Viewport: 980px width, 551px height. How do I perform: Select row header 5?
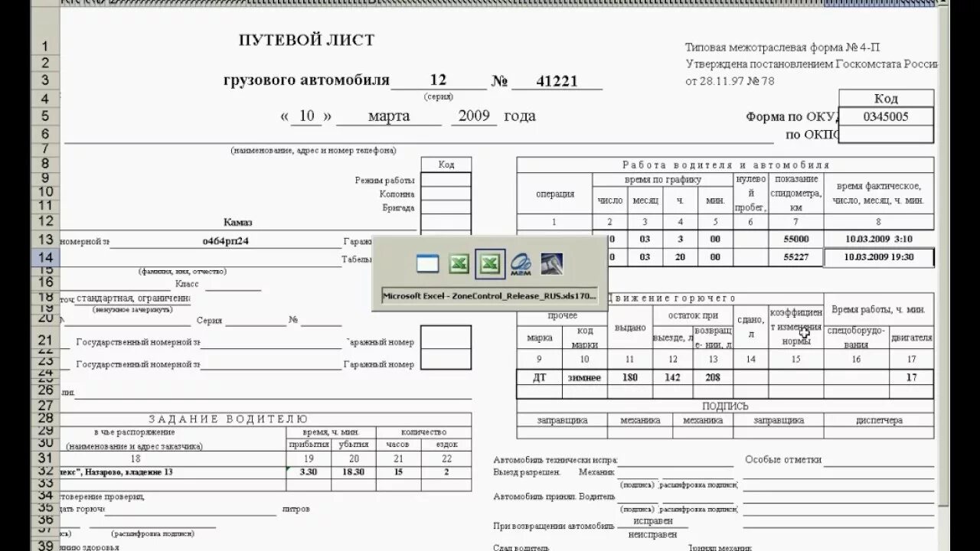[45, 116]
